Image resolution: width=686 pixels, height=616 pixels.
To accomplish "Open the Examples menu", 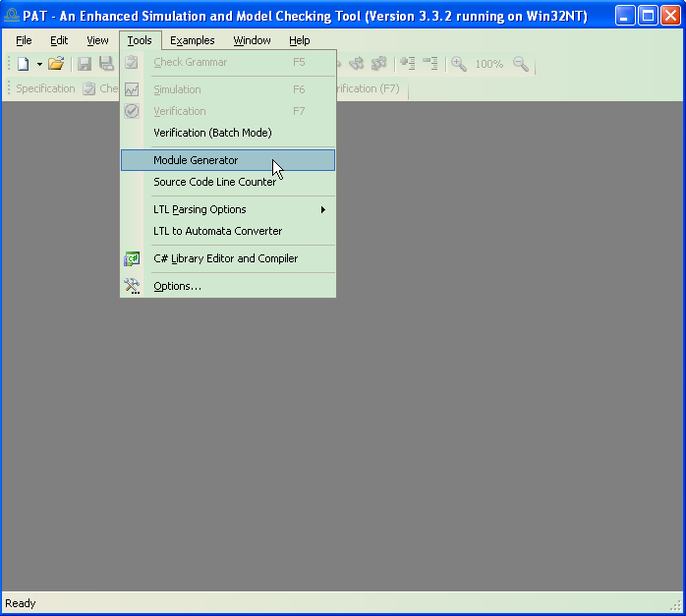I will click(x=192, y=40).
